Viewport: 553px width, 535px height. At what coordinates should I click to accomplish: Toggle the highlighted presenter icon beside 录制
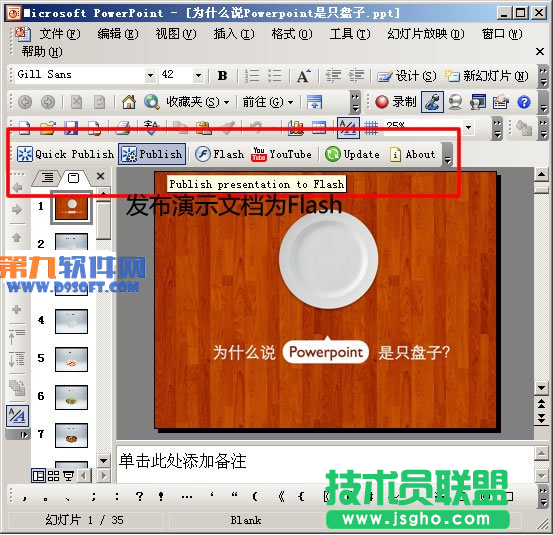click(432, 102)
